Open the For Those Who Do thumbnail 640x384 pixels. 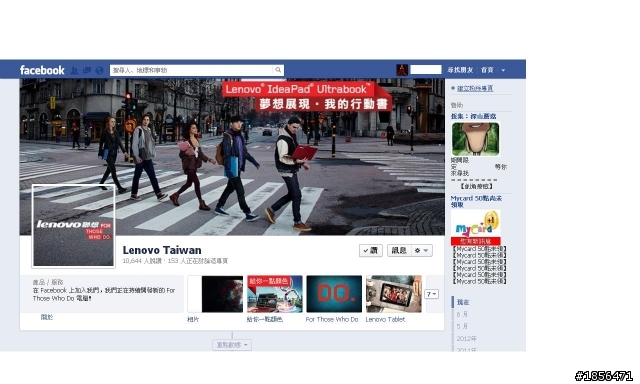pyautogui.click(x=334, y=294)
